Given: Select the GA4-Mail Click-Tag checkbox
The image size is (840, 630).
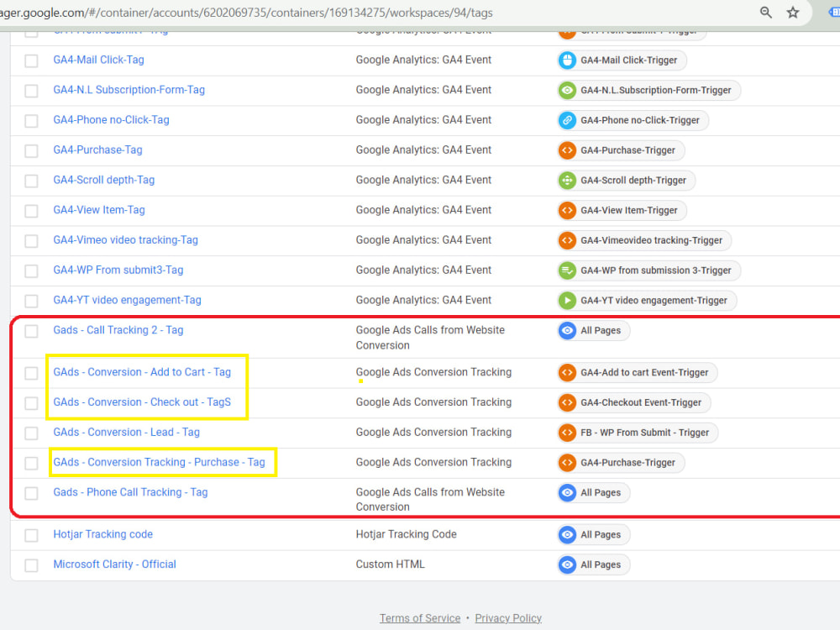Looking at the screenshot, I should (32, 60).
